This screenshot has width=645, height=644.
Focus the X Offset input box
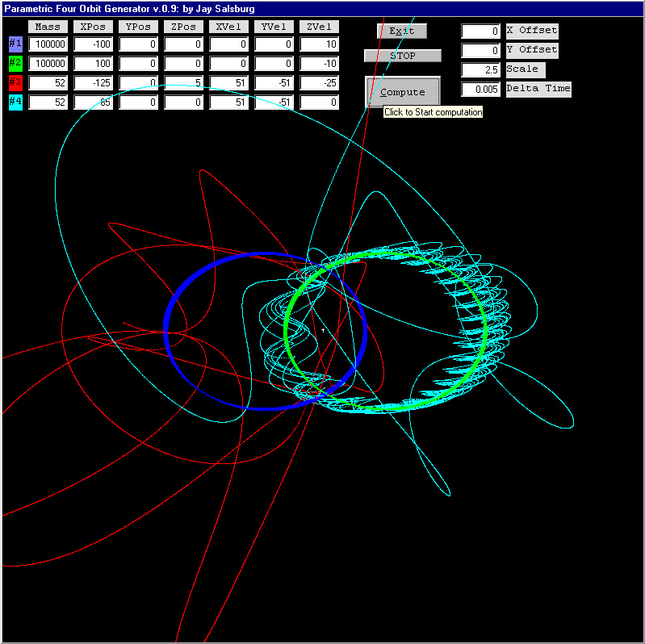[481, 31]
